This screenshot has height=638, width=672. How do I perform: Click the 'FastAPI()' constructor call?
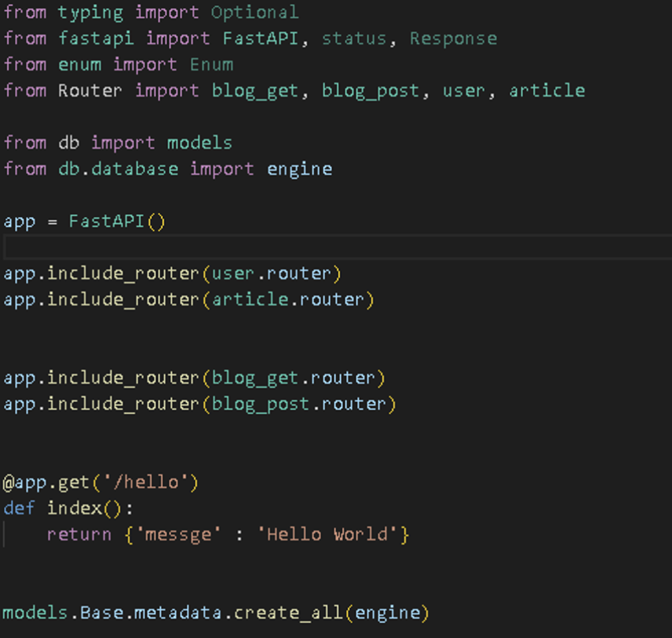[x=117, y=221]
